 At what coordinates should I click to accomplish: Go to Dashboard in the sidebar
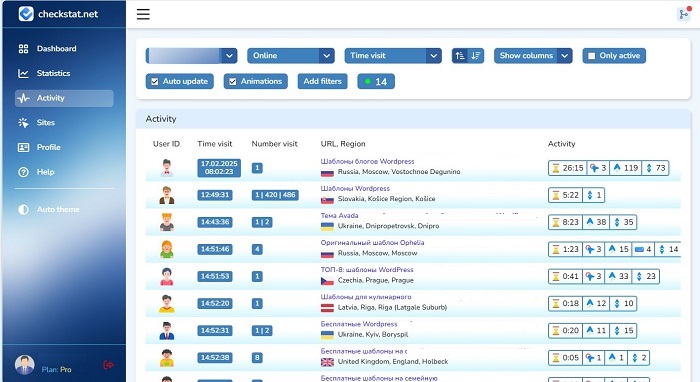tap(64, 49)
